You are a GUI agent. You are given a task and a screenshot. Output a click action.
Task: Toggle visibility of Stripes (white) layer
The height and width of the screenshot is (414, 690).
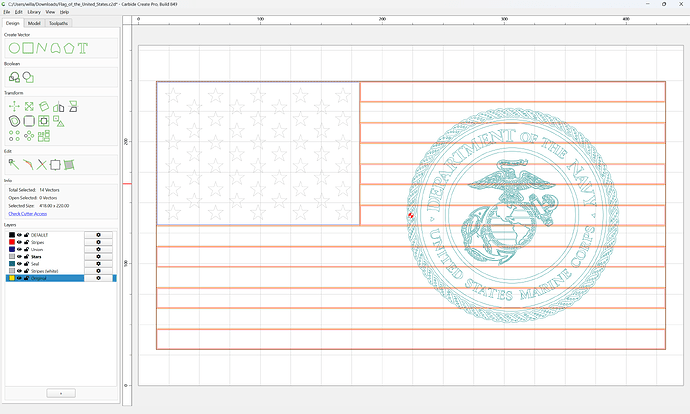(19, 271)
